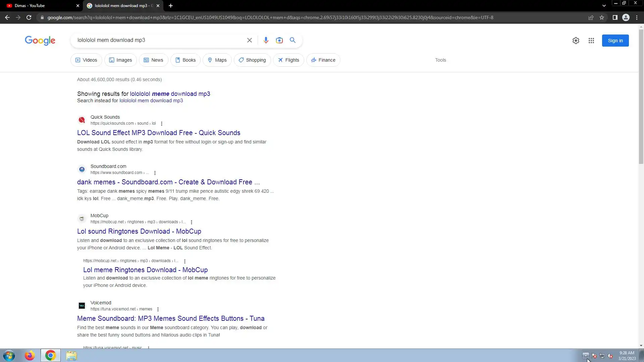Open the Google apps grid icon
The image size is (644, 362).
(x=591, y=41)
